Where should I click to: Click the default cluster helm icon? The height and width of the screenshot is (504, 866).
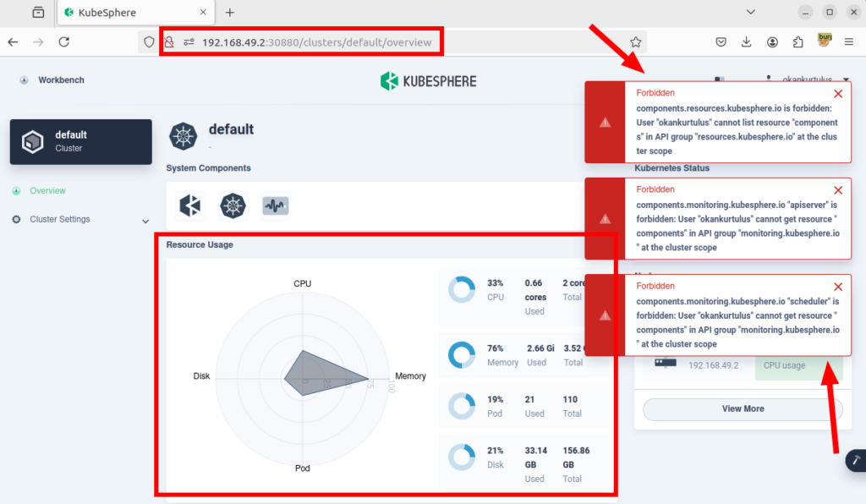[184, 136]
